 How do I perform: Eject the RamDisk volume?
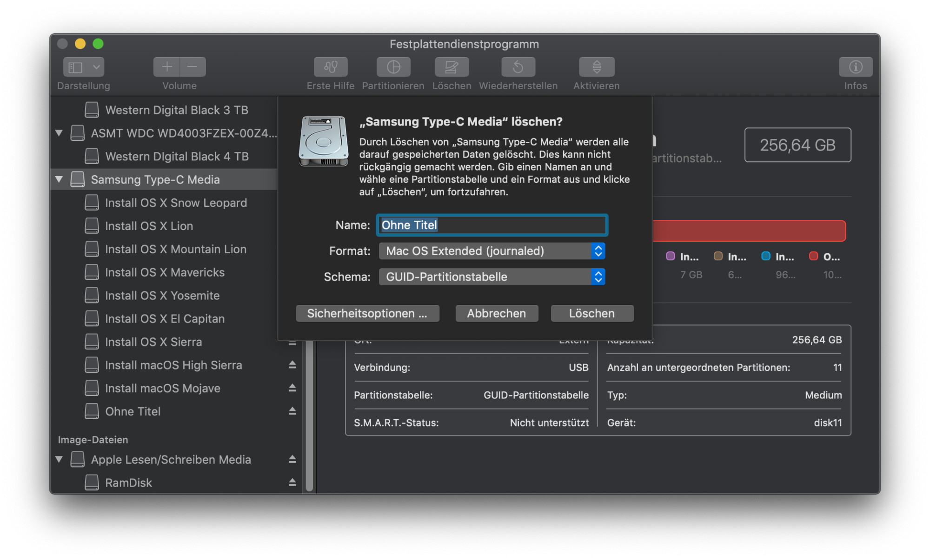(x=292, y=482)
